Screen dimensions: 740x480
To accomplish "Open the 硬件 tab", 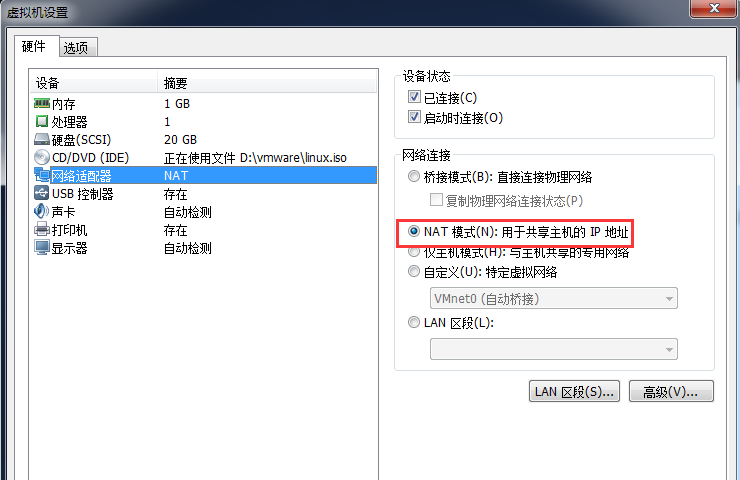I will pos(36,46).
